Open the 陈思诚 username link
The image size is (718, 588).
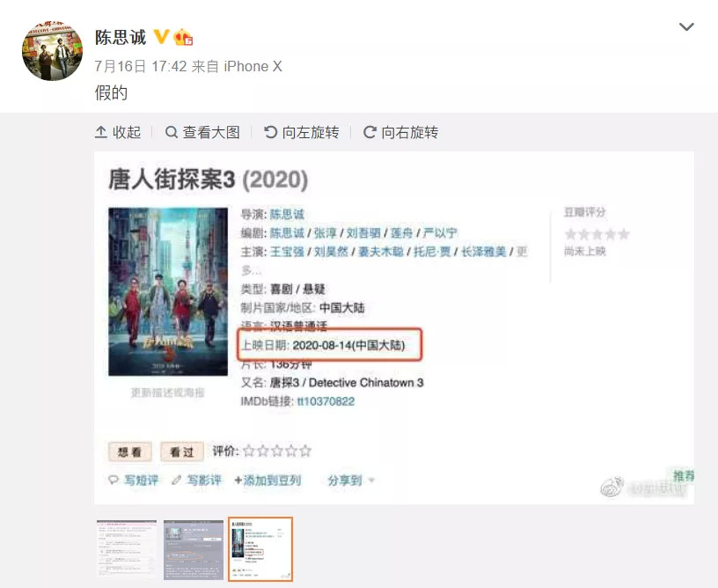click(x=121, y=37)
